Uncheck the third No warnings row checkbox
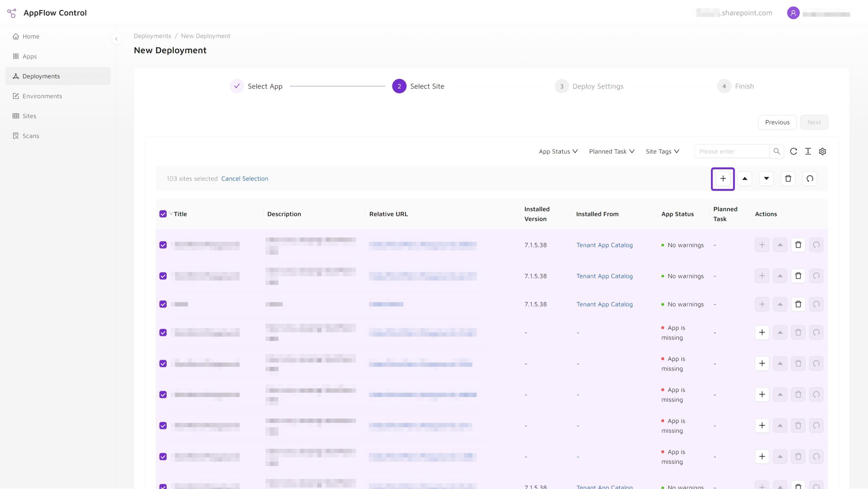Viewport: 868px width, 489px height. coord(163,304)
